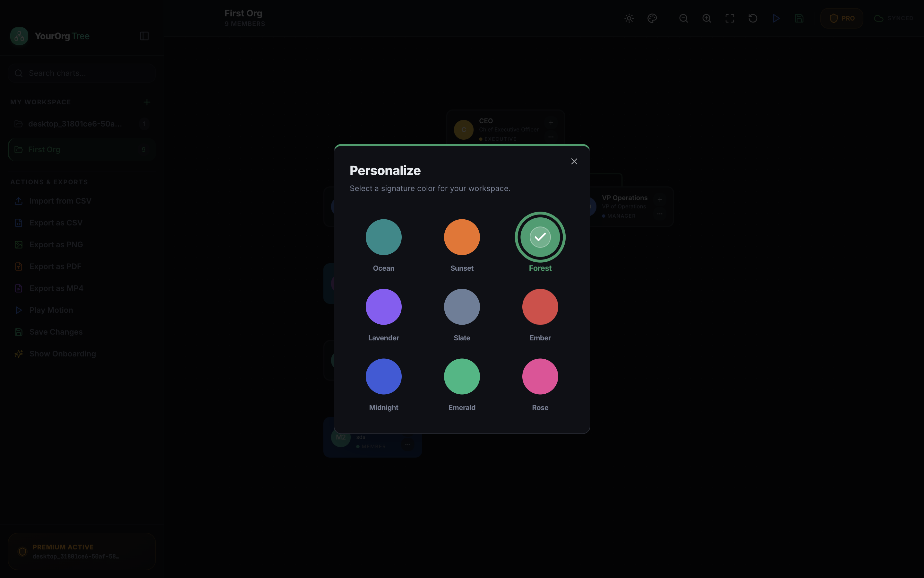Click the play motion toolbar icon

pos(776,18)
